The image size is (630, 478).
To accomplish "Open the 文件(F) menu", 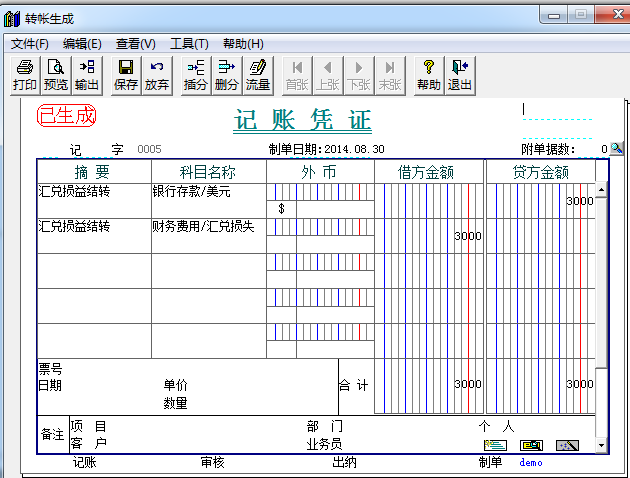I will pyautogui.click(x=30, y=44).
